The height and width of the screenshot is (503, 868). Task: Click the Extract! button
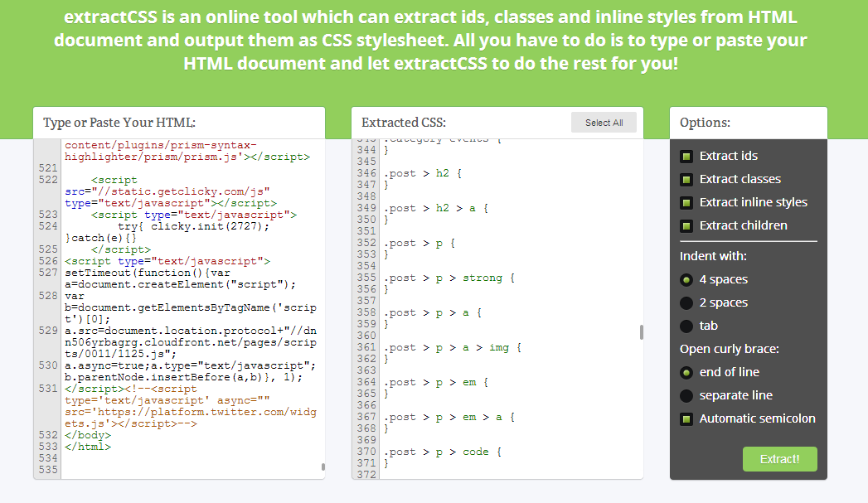779,459
